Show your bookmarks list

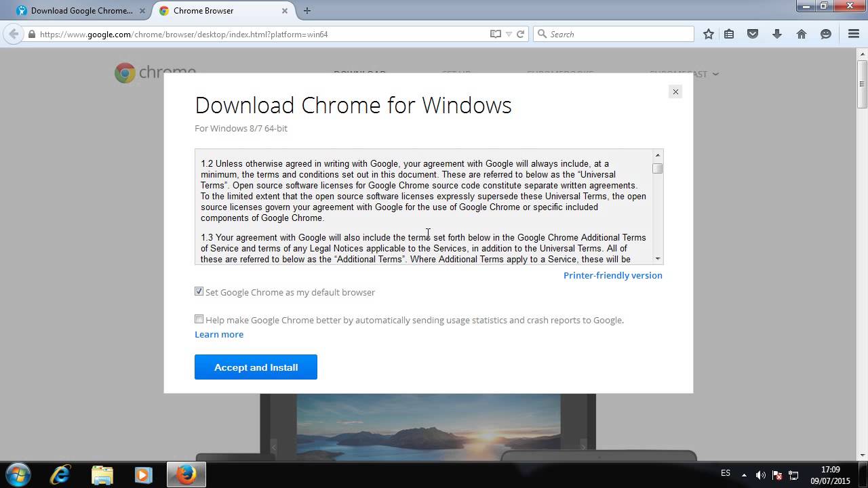click(x=729, y=34)
